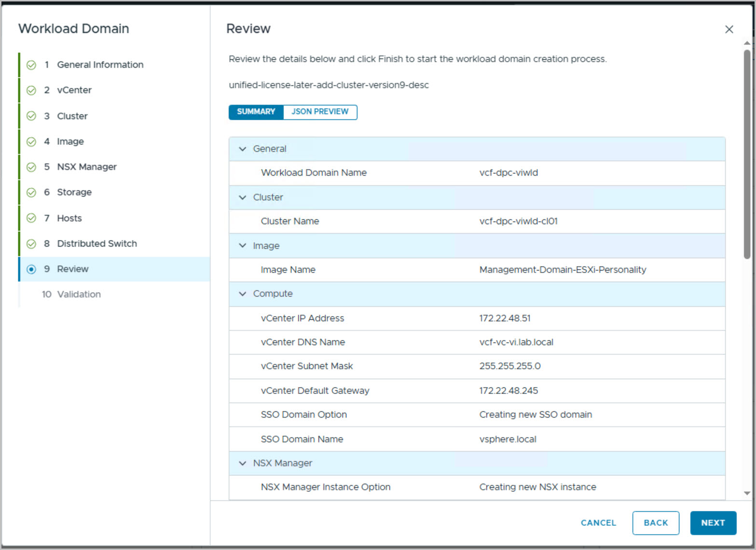Image resolution: width=756 pixels, height=550 pixels.
Task: Select step 9 Review in wizard
Action: coord(114,269)
